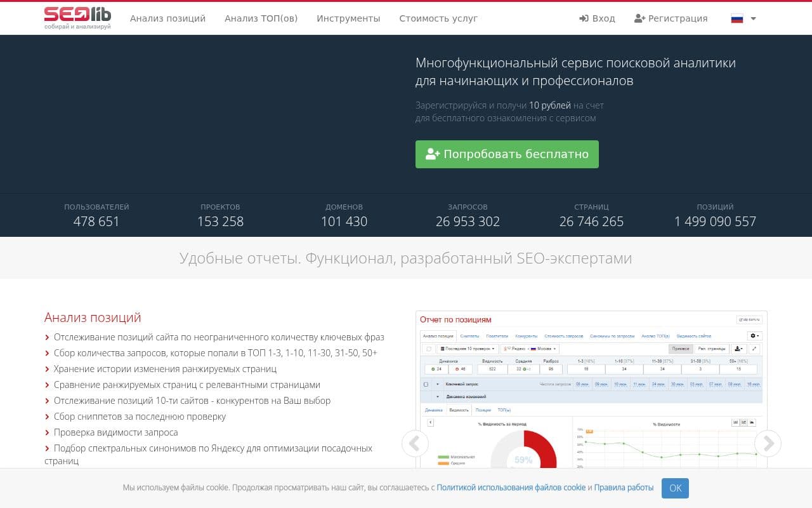Select Инструменты in the top navigation
Viewport: 812px width, 508px height.
point(348,18)
